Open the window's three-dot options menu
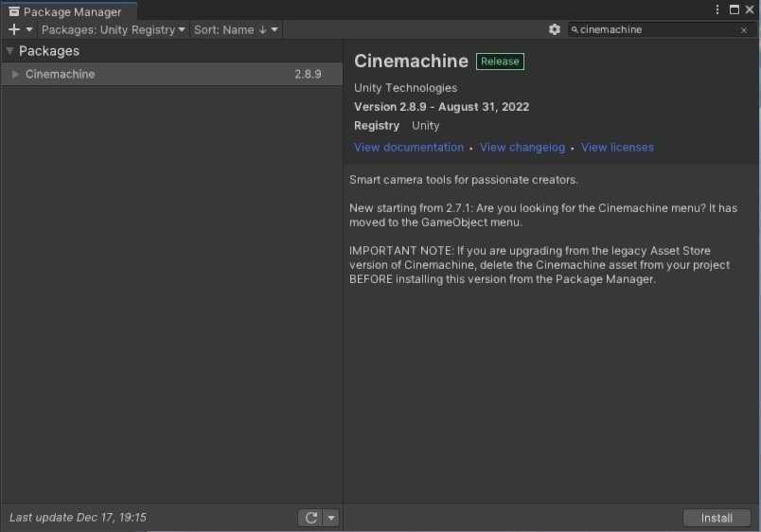The image size is (761, 532). coord(717,9)
